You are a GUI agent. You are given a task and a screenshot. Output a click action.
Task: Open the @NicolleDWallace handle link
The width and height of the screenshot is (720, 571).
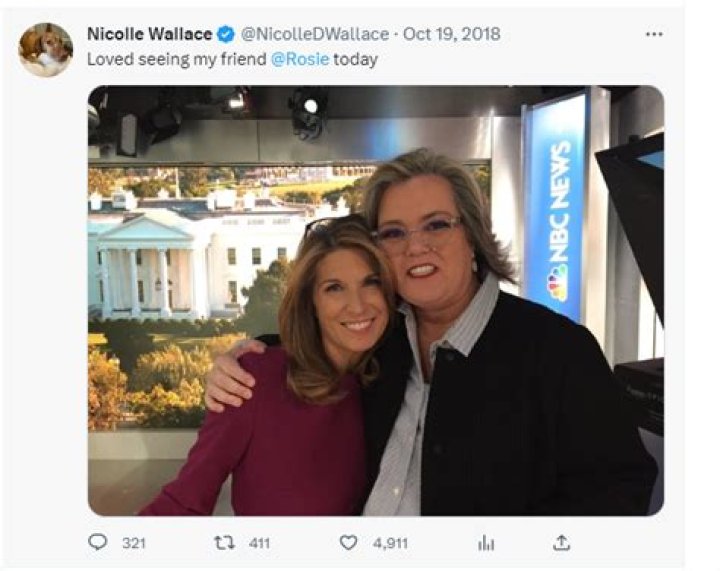coord(316,34)
